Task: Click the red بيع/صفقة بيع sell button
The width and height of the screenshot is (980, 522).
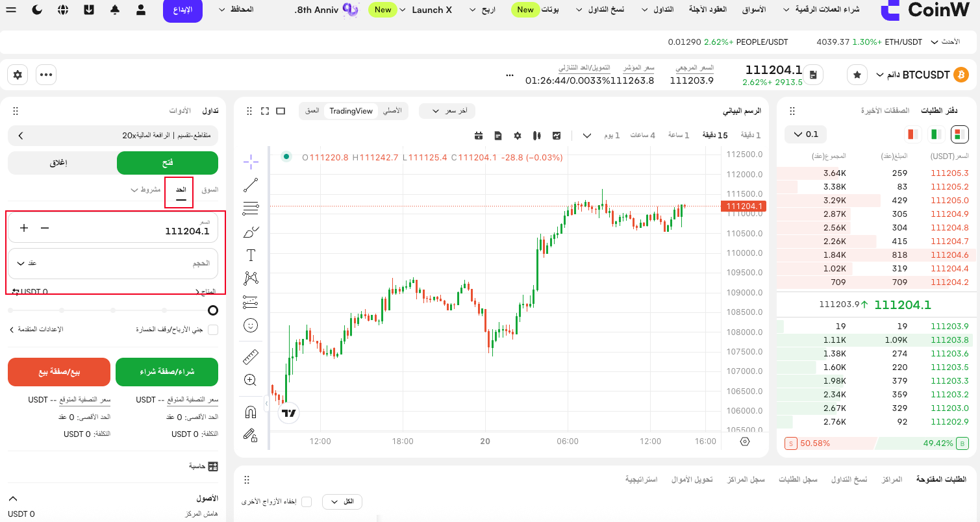Action: (x=59, y=372)
